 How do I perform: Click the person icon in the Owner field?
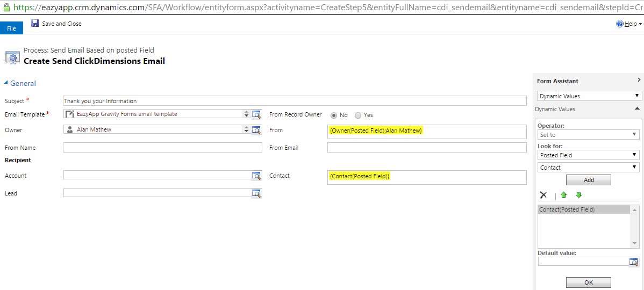[x=70, y=129]
